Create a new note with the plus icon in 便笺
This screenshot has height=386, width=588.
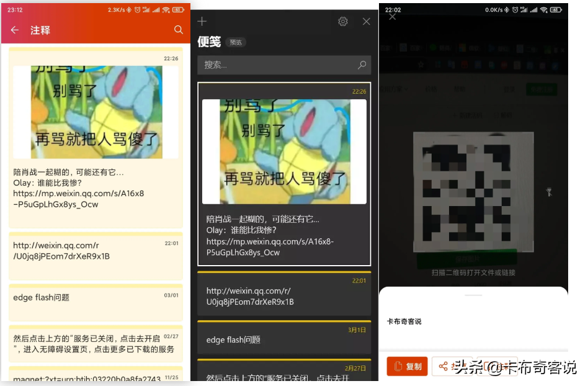point(202,21)
